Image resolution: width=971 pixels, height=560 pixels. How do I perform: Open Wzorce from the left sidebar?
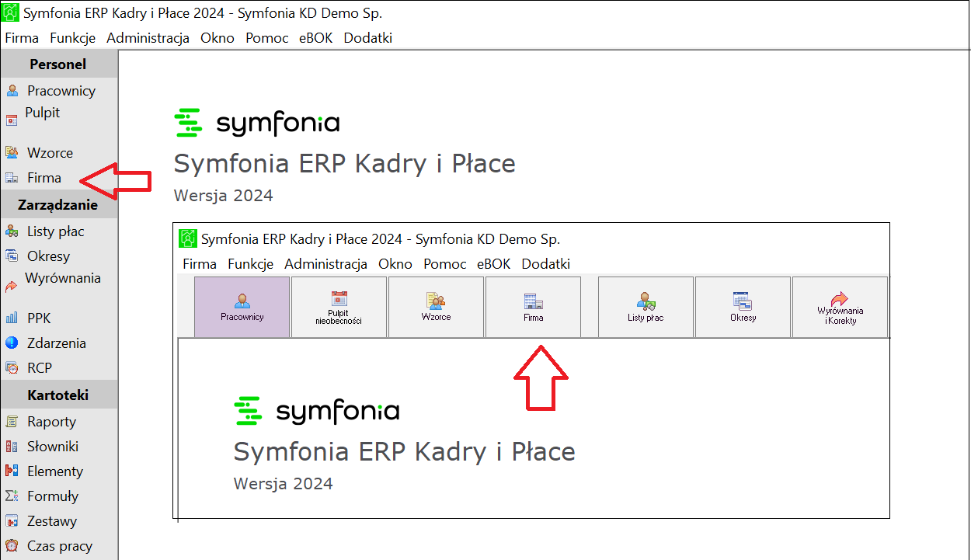pos(50,153)
